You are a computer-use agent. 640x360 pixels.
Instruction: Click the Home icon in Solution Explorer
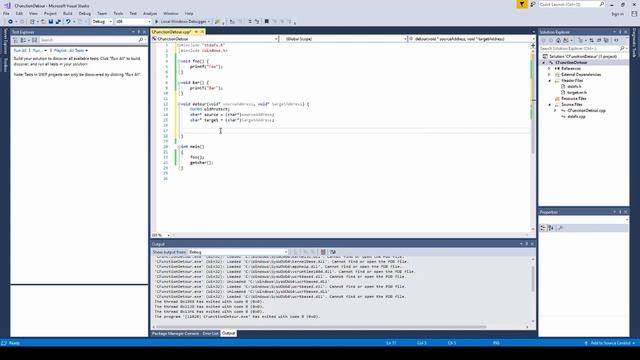coord(558,40)
